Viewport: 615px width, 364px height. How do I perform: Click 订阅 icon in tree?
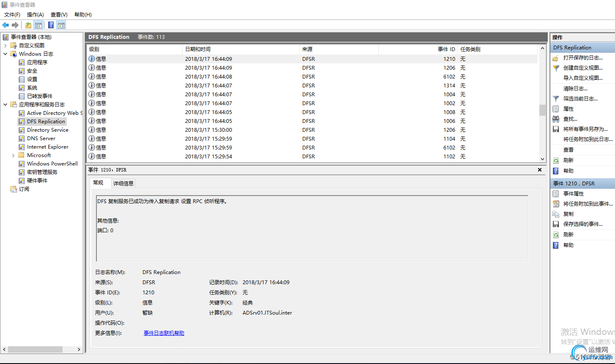(14, 189)
